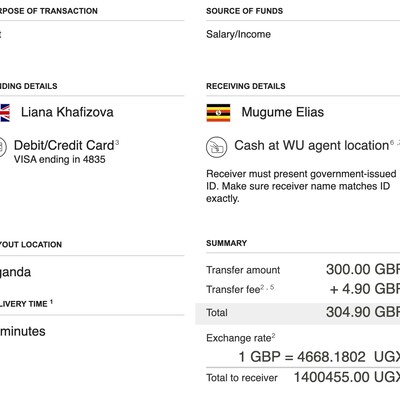
Task: Click Delivery Time footnote 1
Action: [51, 302]
